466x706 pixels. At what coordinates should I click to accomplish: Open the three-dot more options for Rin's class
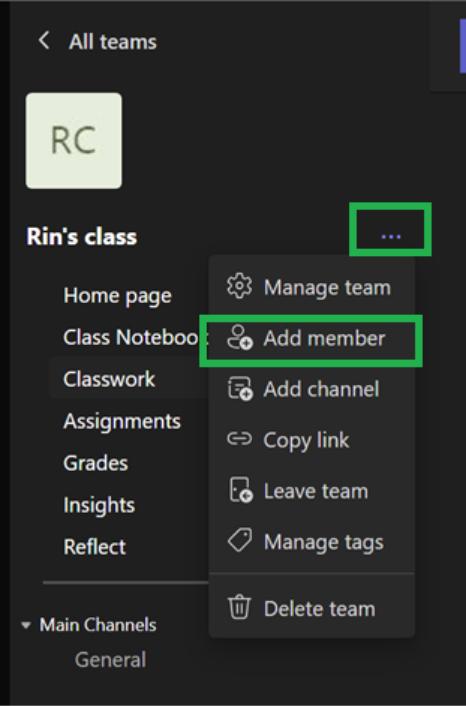[391, 236]
